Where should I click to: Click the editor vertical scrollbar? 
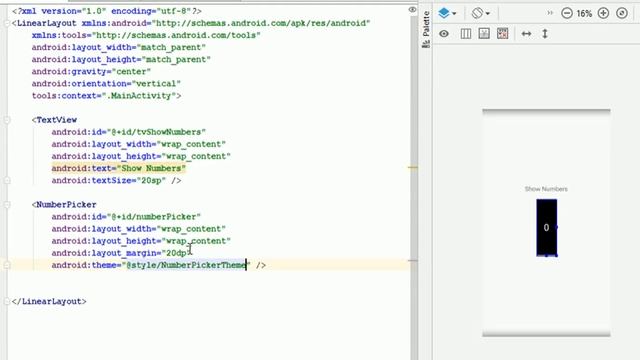[x=415, y=188]
